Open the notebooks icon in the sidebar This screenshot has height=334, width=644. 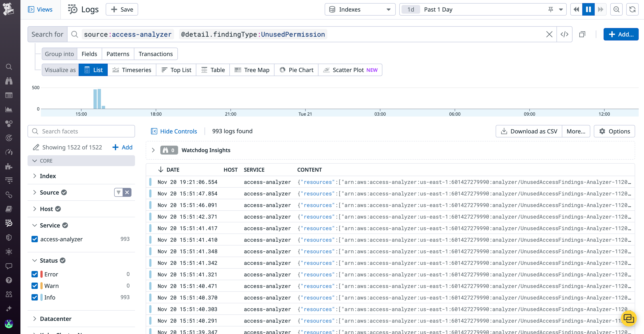click(9, 209)
